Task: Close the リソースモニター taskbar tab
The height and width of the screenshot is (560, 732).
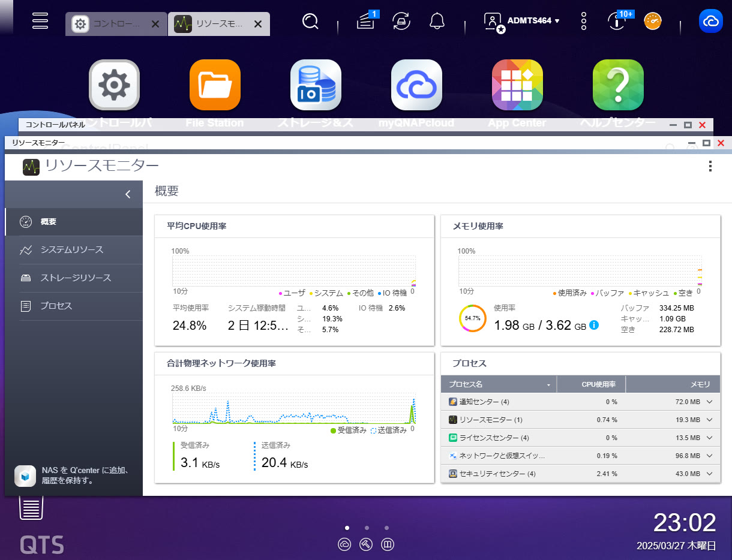Action: pyautogui.click(x=257, y=24)
